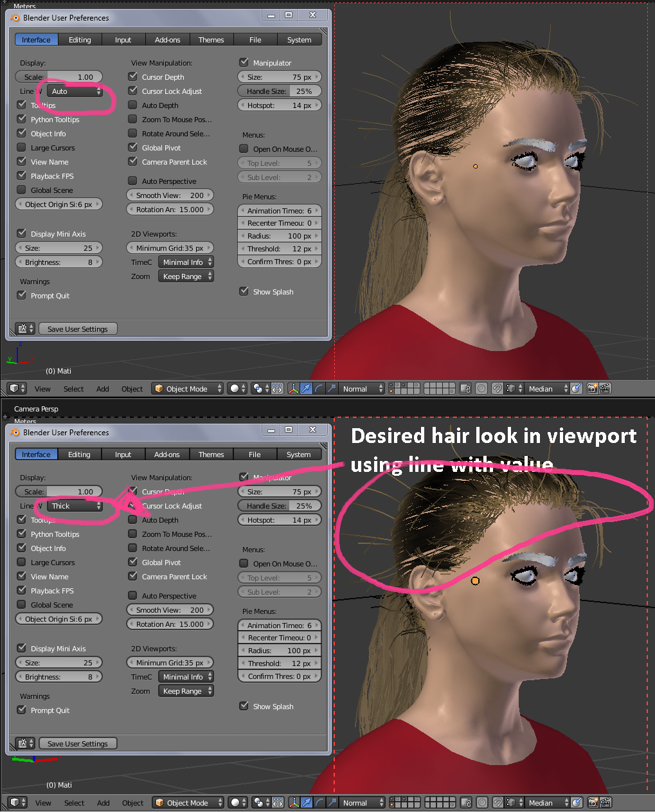
Task: Open the Line Width dropdown set to Thick
Action: [x=73, y=506]
